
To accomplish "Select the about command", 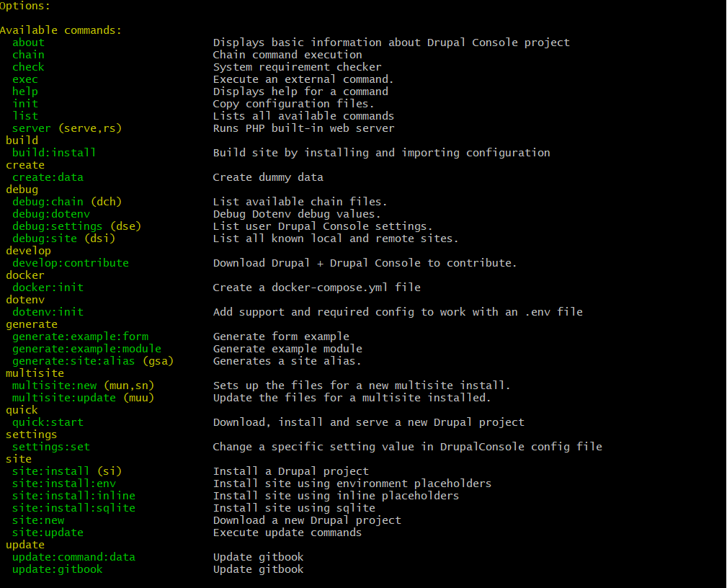I will point(28,42).
